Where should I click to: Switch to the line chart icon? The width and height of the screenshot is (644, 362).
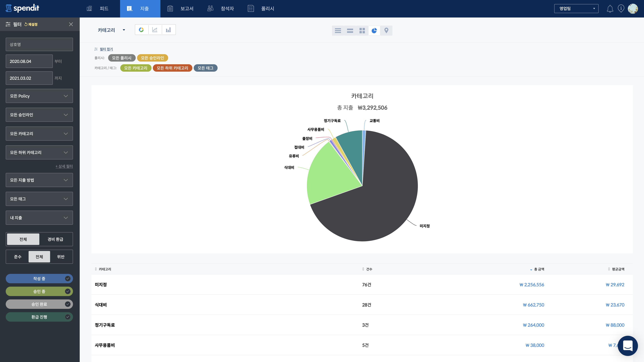(x=155, y=30)
